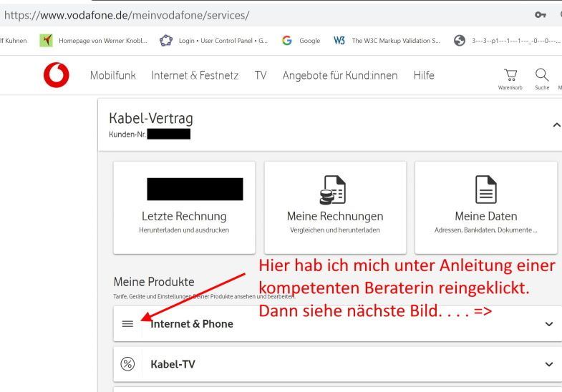
Task: Click the browser address bar URL
Action: [127, 15]
